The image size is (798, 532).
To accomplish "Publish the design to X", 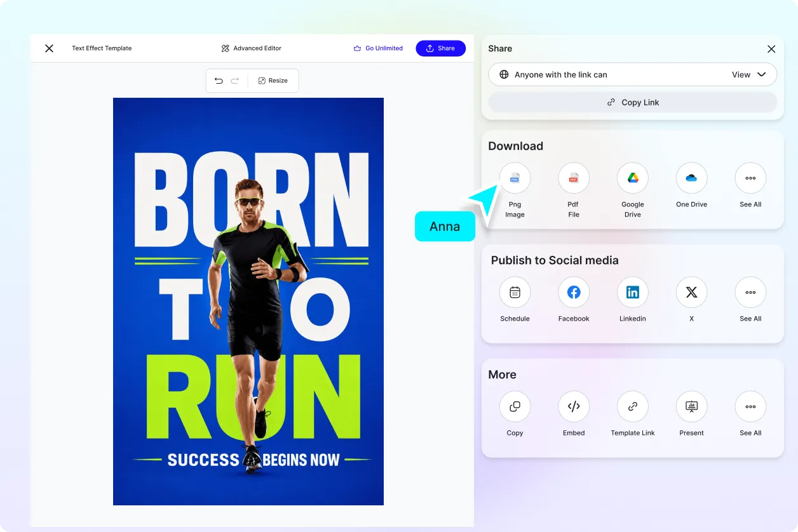I will tap(691, 293).
